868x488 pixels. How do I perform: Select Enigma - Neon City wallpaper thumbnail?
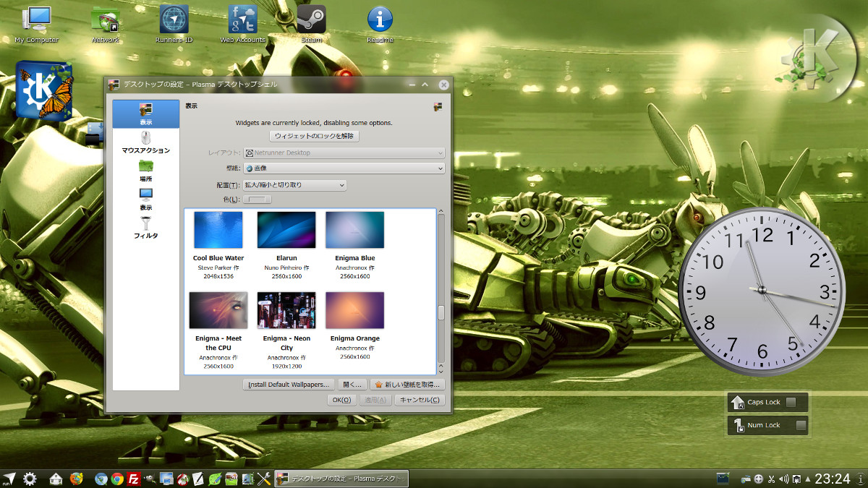coord(286,311)
